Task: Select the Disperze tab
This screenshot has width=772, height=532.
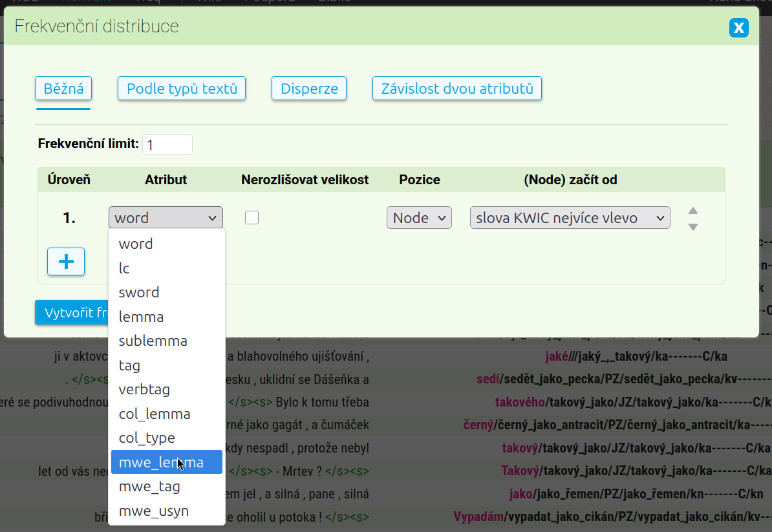Action: 309,89
